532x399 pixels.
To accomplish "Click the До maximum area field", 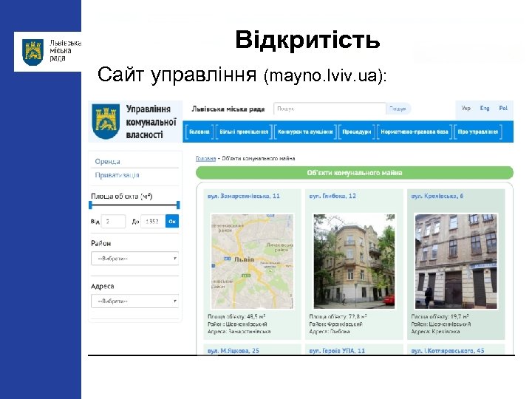I will point(153,221).
